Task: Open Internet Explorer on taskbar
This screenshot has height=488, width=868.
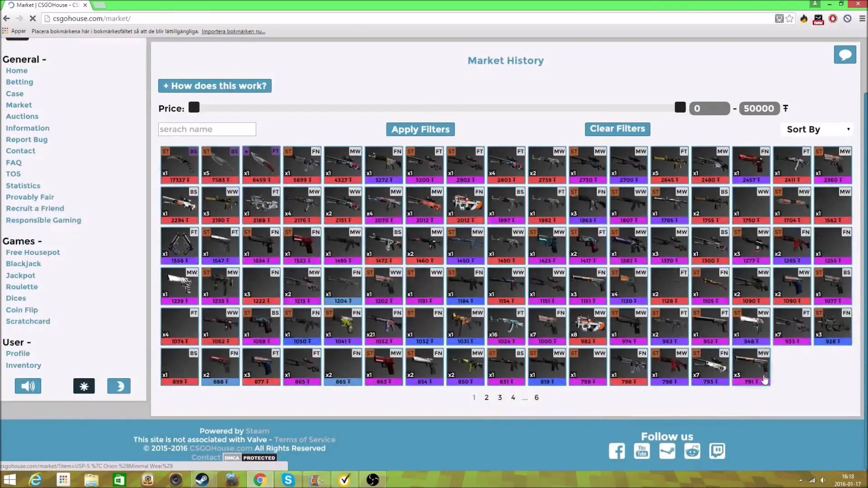Action: click(35, 479)
